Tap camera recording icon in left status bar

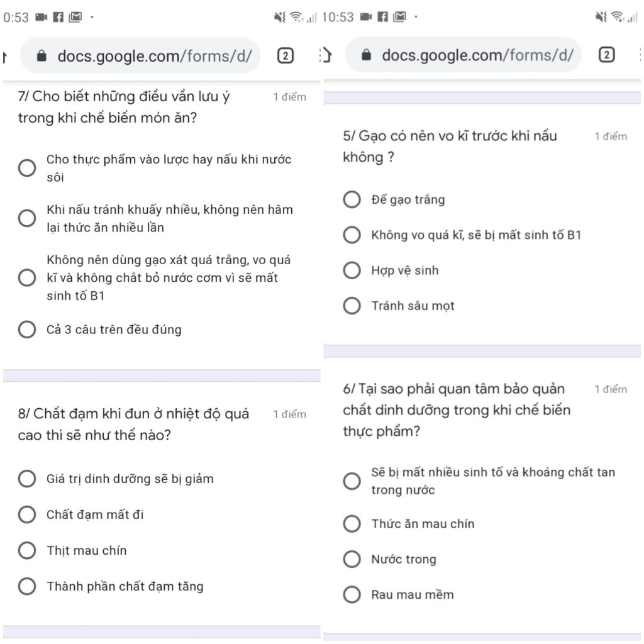pyautogui.click(x=42, y=18)
